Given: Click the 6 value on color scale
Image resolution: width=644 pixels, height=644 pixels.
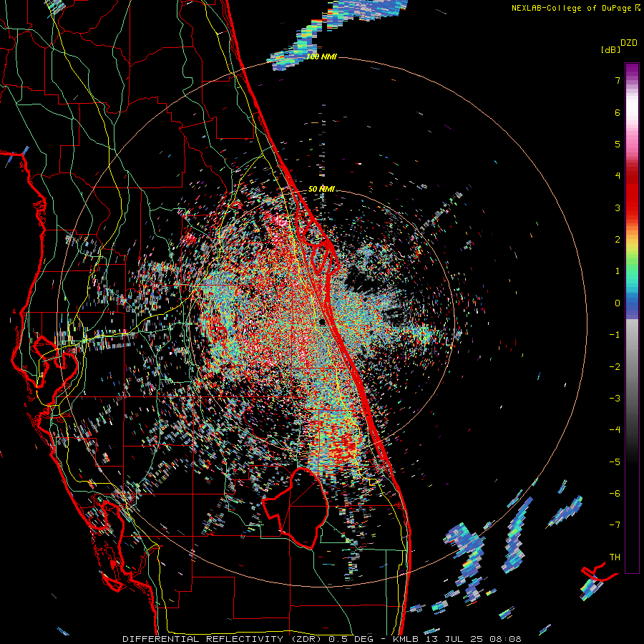Looking at the screenshot, I should click(x=618, y=112).
